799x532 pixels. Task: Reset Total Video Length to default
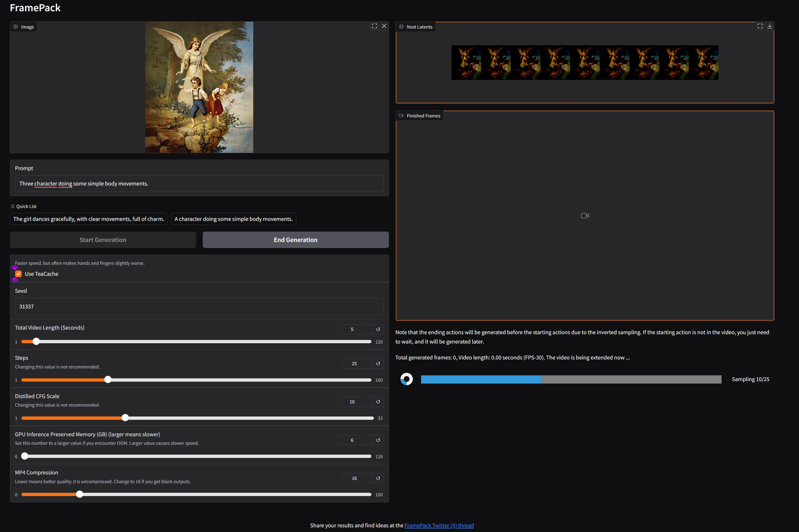[378, 329]
